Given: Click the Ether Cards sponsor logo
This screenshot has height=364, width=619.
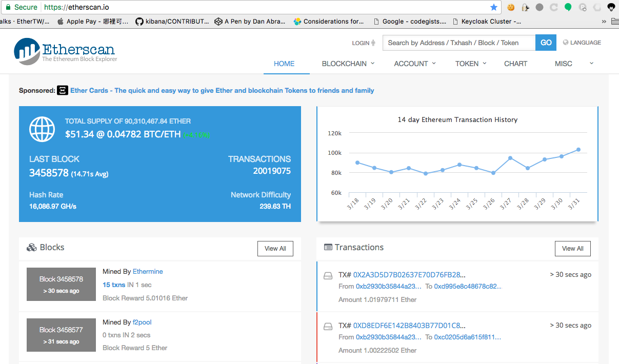Looking at the screenshot, I should point(63,90).
